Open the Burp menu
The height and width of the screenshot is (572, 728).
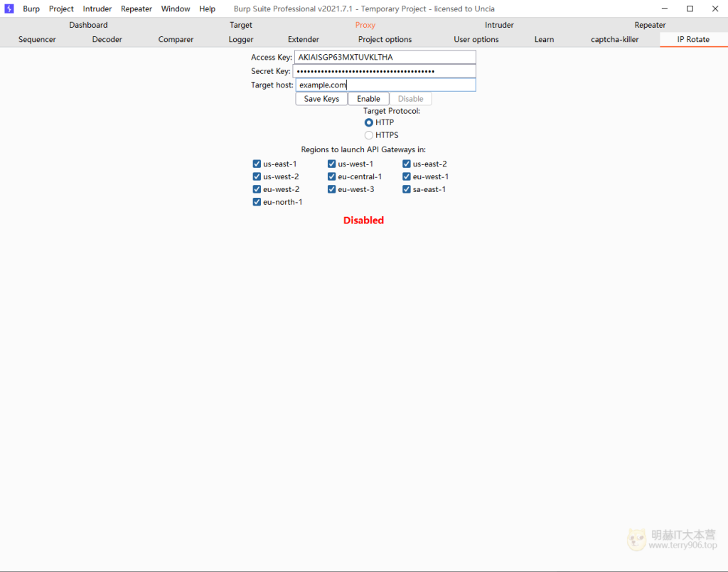pyautogui.click(x=31, y=9)
